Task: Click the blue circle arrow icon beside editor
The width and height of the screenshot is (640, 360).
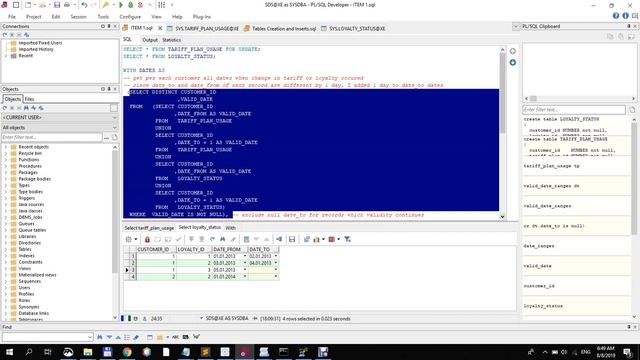Action: [513, 62]
